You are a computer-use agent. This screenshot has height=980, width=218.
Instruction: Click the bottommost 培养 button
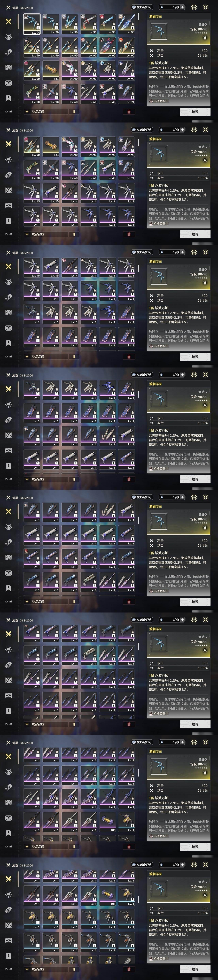coord(195,969)
